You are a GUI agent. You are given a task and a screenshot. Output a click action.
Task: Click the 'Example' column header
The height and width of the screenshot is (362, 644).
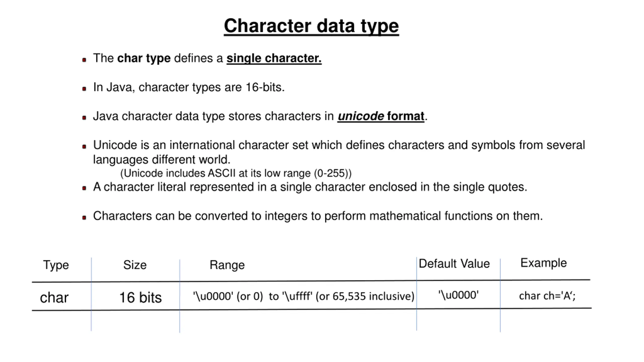tap(543, 263)
